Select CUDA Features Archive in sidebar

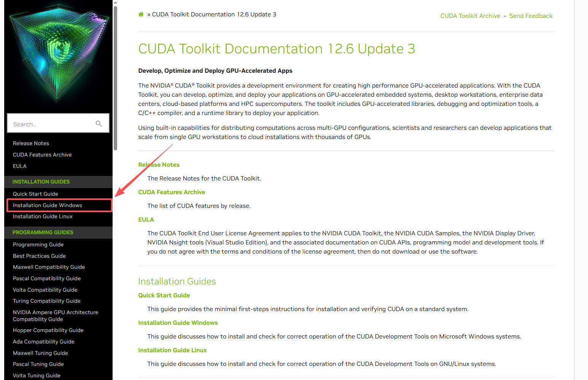click(x=42, y=155)
